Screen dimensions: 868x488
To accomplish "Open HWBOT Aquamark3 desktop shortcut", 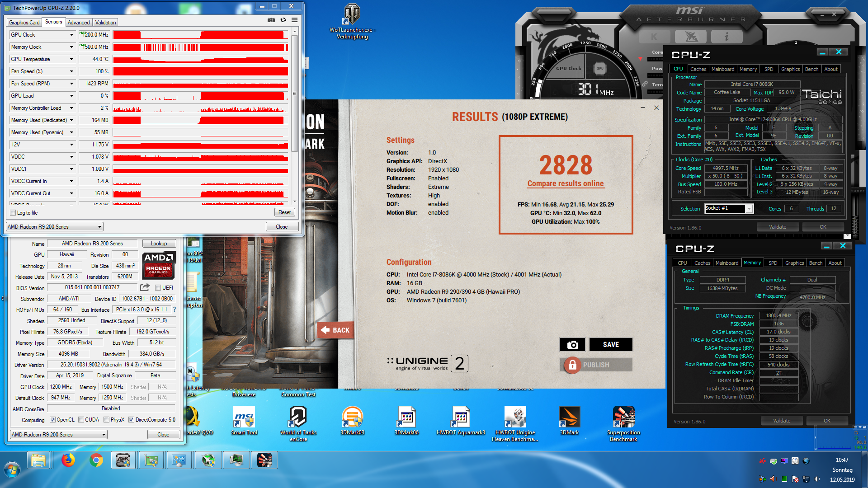I will pos(461,421).
